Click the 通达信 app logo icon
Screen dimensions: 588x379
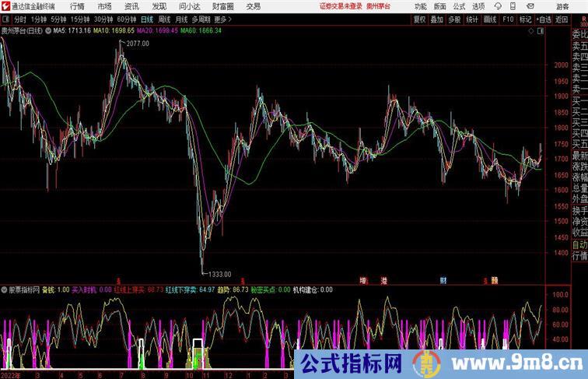pos(5,6)
